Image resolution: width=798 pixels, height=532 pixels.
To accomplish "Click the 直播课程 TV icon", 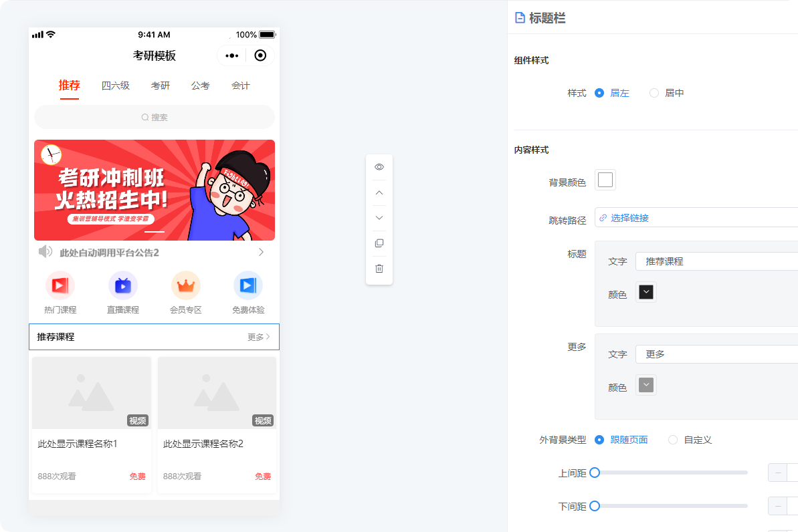I will click(122, 285).
